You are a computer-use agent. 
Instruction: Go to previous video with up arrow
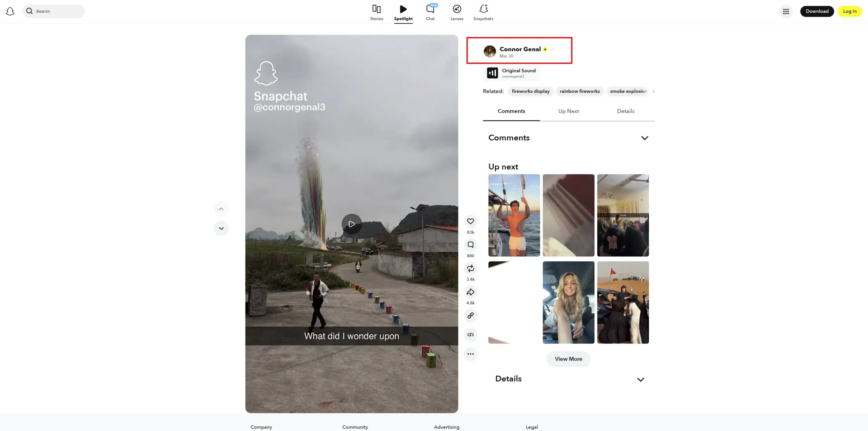(x=221, y=209)
